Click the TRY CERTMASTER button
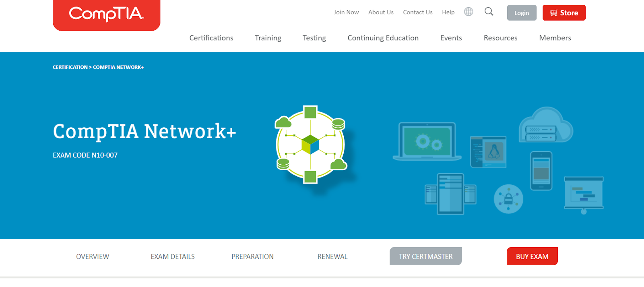This screenshot has width=644, height=287. (426, 256)
